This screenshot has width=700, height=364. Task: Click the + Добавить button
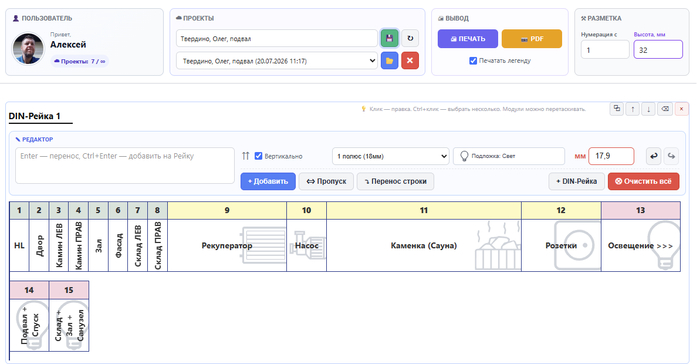click(x=268, y=181)
